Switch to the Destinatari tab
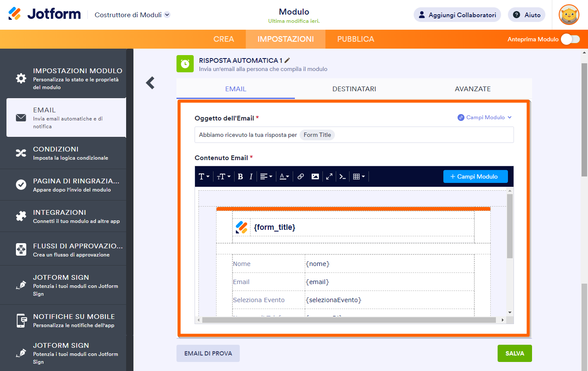Image resolution: width=588 pixels, height=371 pixels. coord(354,89)
